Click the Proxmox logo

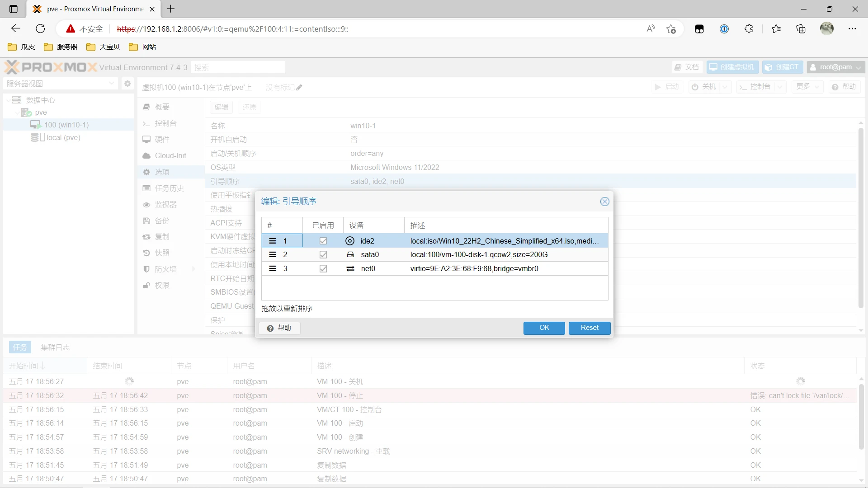click(x=51, y=67)
